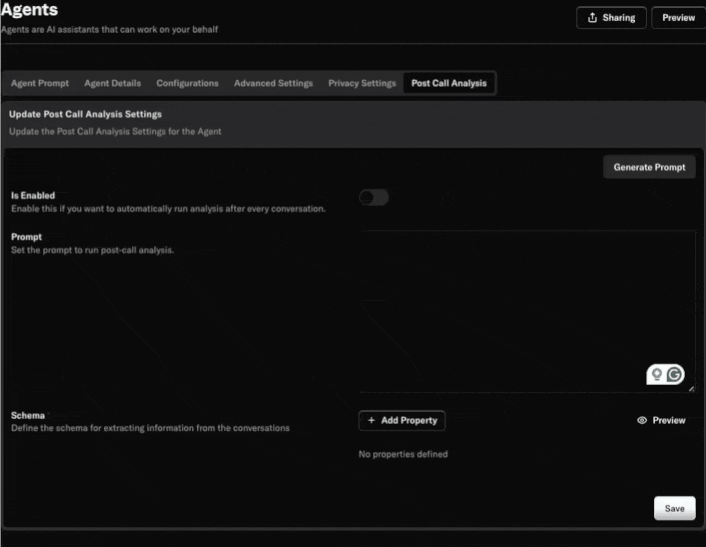Click the prompt textarea resize handle
The width and height of the screenshot is (706, 547).
coord(691,388)
